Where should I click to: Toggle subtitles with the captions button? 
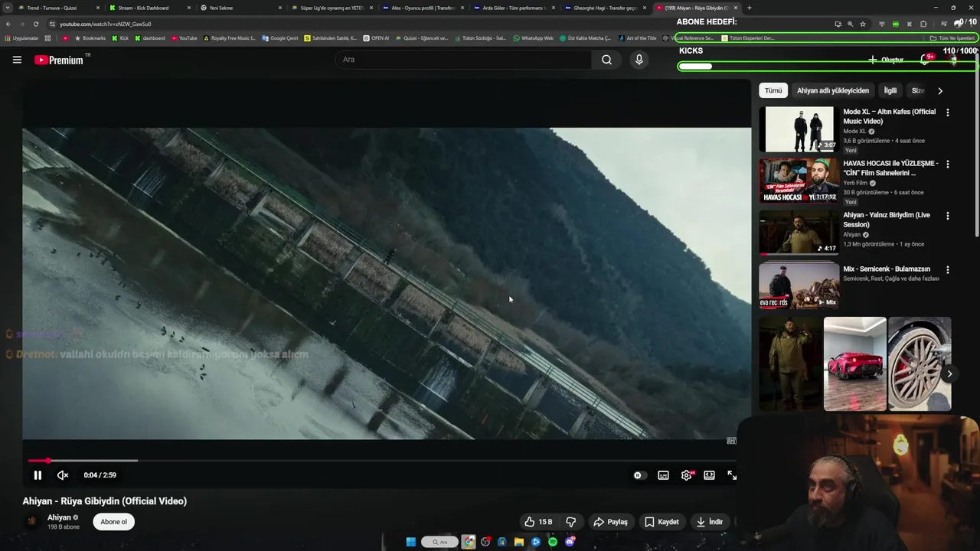click(x=663, y=475)
